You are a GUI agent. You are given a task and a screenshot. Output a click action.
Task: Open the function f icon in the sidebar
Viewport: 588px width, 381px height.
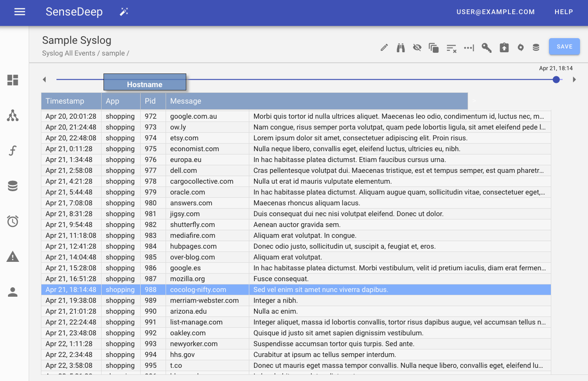click(13, 151)
